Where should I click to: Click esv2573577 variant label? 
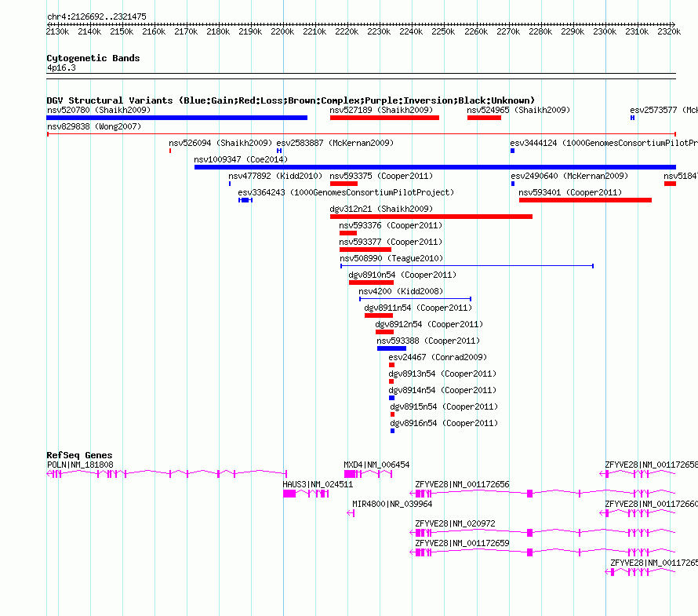pyautogui.click(x=663, y=110)
